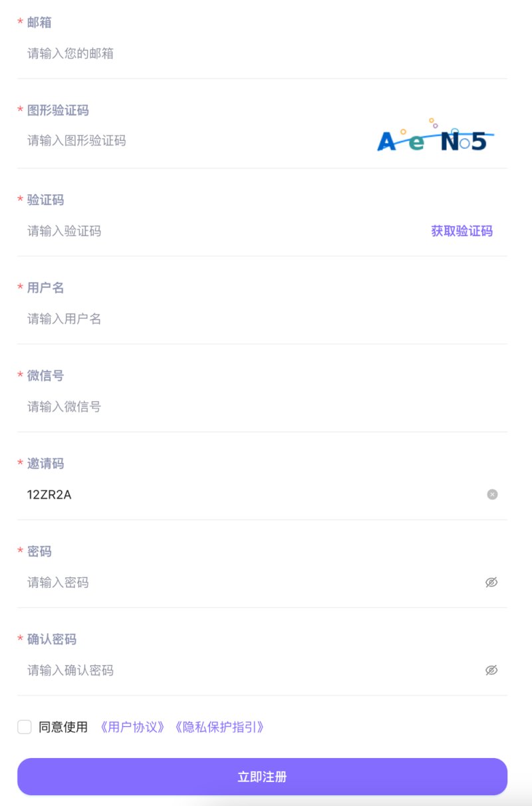
Task: Open the 《隐私保护指引》 link
Action: pyautogui.click(x=219, y=727)
